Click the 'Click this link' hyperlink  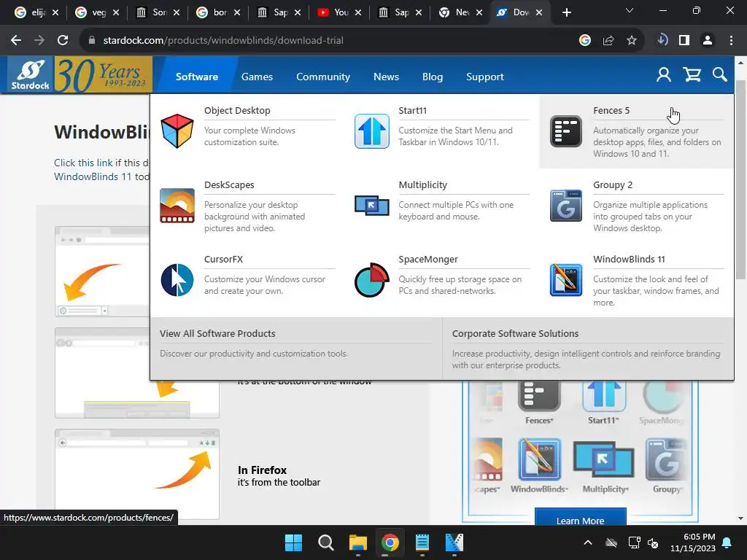83,163
